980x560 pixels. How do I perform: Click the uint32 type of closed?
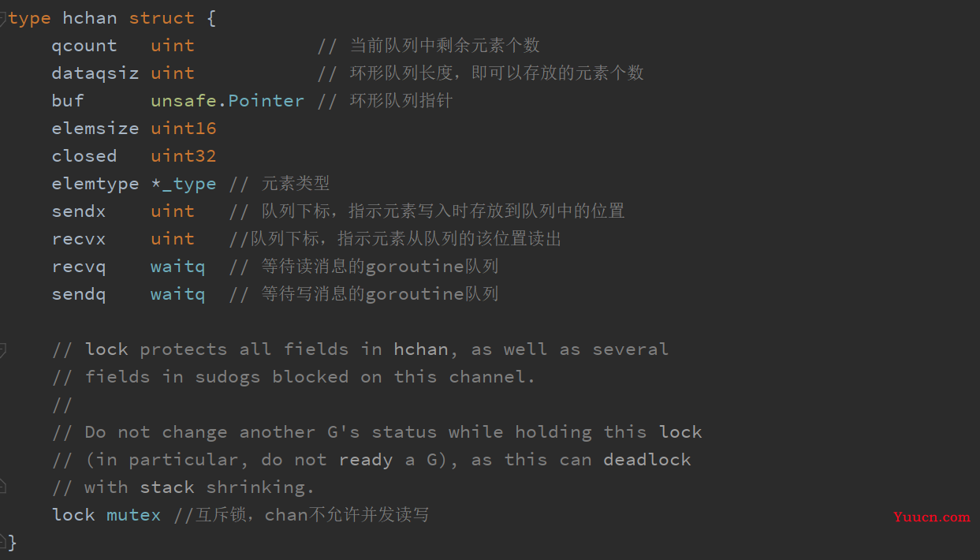click(183, 156)
